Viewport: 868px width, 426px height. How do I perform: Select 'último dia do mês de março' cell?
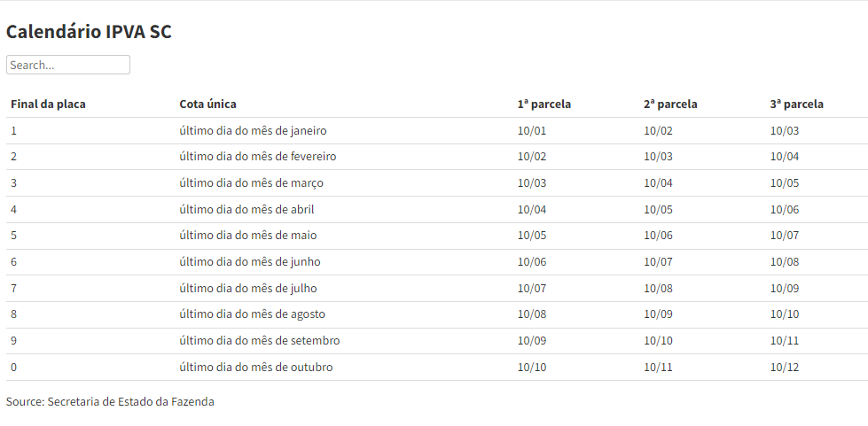pyautogui.click(x=251, y=183)
